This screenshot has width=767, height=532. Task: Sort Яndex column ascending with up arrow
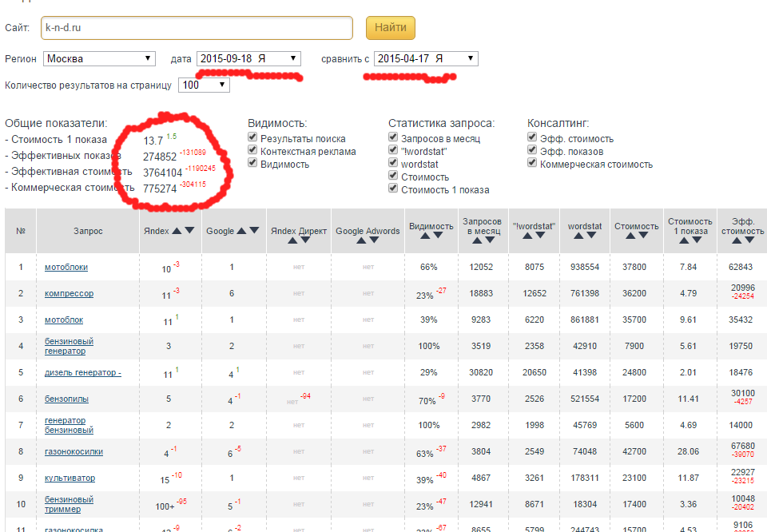177,231
